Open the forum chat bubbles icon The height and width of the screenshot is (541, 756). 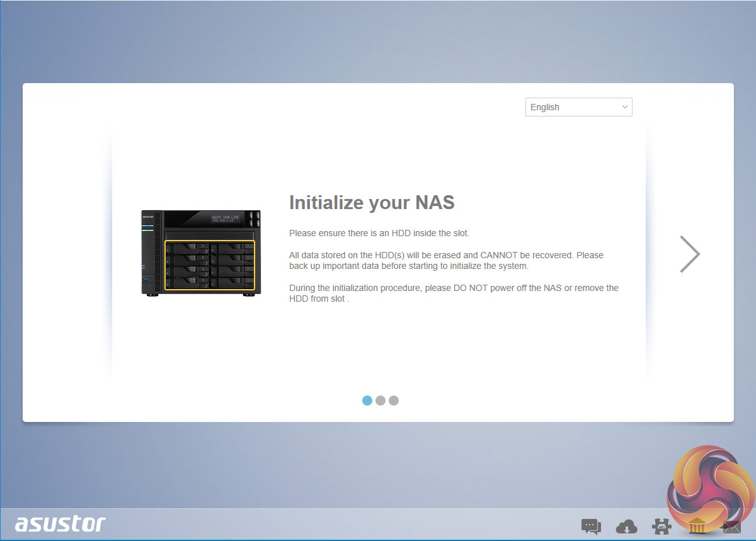pyautogui.click(x=590, y=526)
